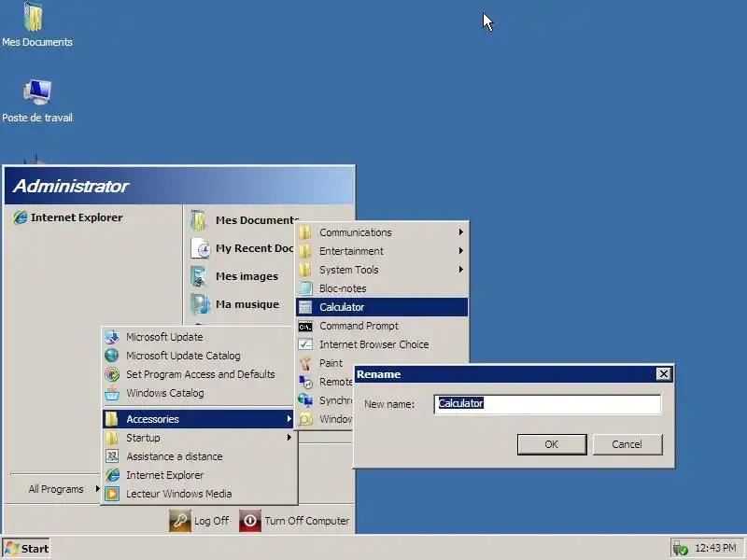Expand System Tools submenu arrow
747x560 pixels.
(x=460, y=269)
